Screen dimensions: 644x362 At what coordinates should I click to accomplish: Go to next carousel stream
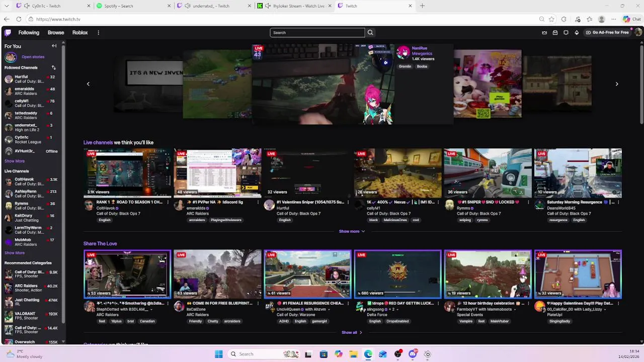(617, 84)
